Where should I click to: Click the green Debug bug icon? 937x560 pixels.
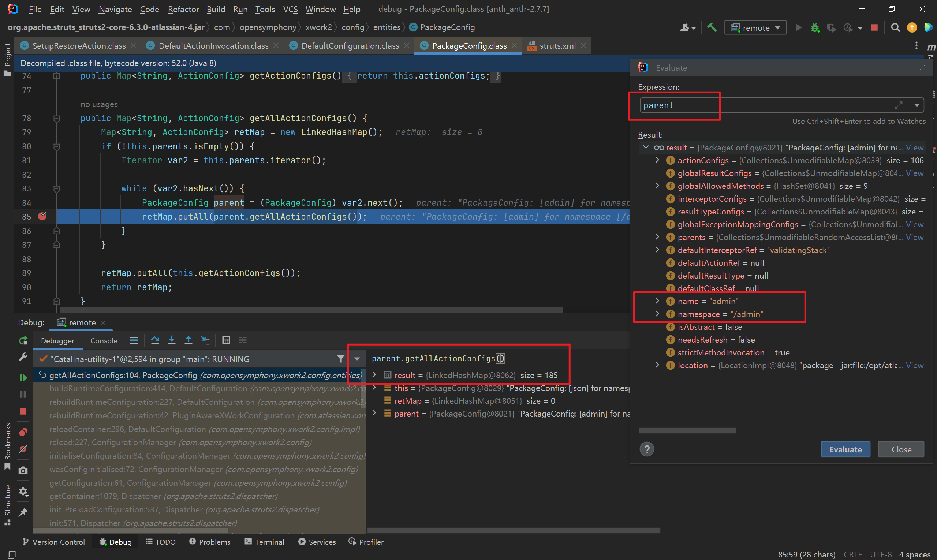(x=815, y=27)
